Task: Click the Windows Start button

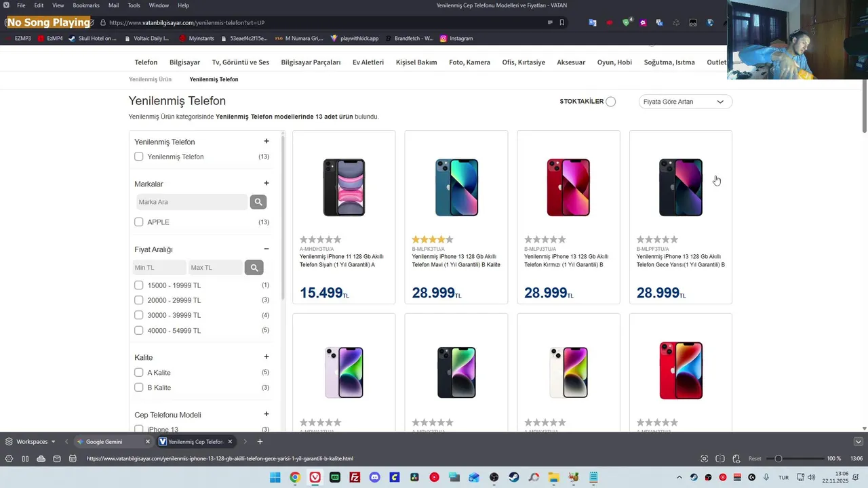Action: pyautogui.click(x=275, y=477)
